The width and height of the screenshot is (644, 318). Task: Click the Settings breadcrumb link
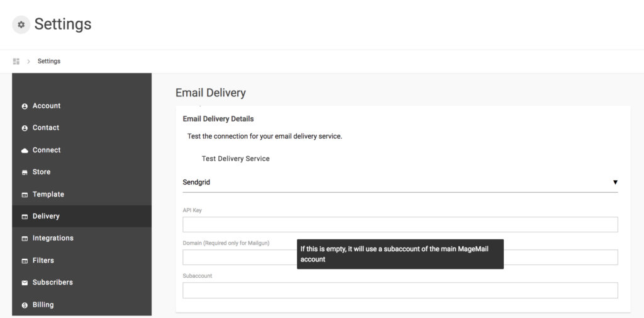pos(49,61)
